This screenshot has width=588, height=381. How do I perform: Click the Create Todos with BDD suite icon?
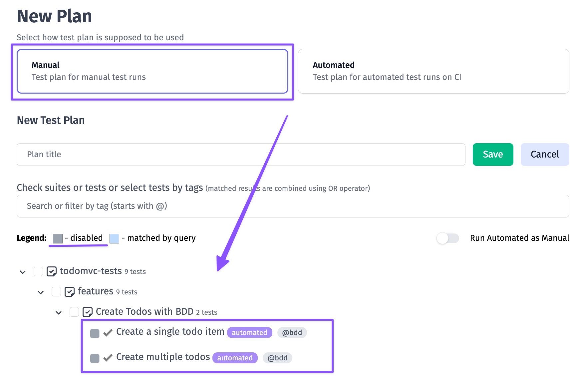[x=88, y=312]
